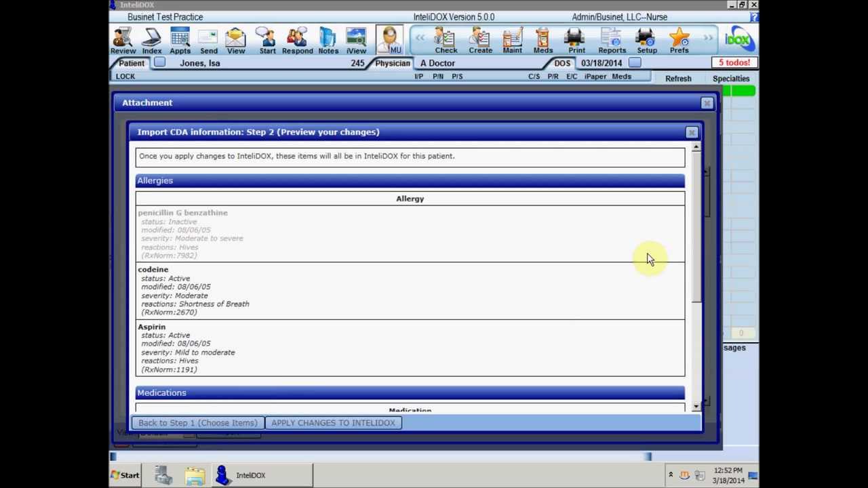Click the preview scrollbar down arrow

[696, 407]
